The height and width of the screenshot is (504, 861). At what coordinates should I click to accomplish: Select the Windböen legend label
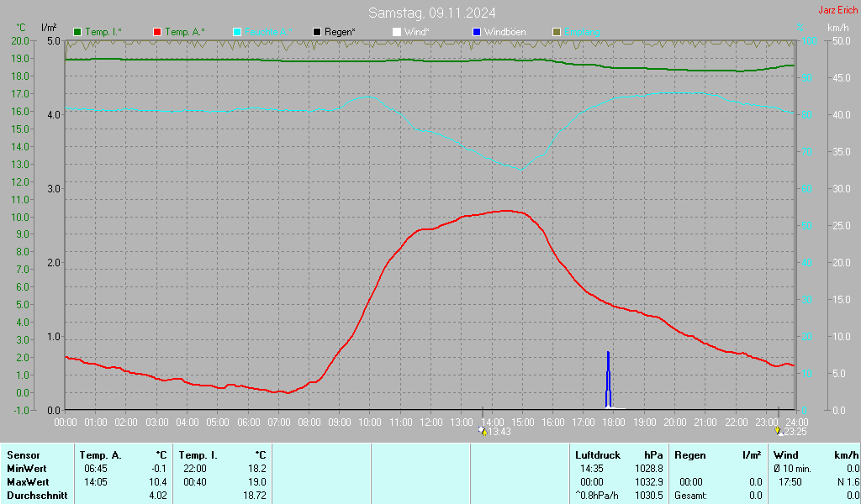pos(504,33)
